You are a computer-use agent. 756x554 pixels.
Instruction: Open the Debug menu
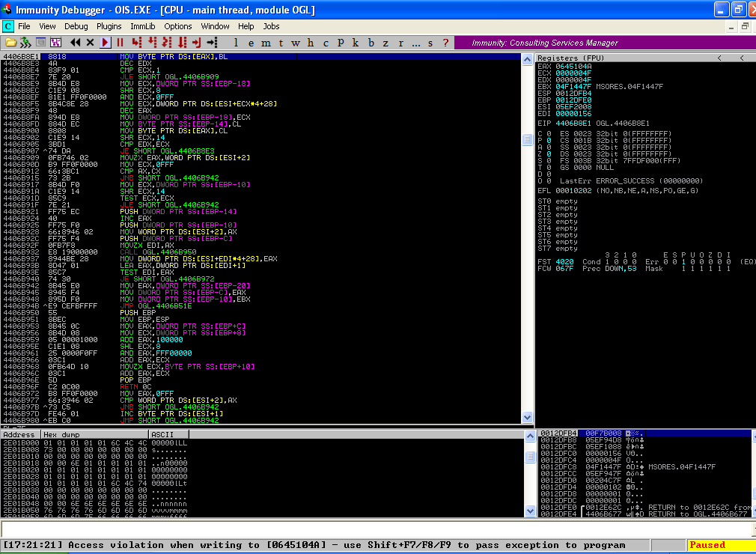tap(76, 26)
